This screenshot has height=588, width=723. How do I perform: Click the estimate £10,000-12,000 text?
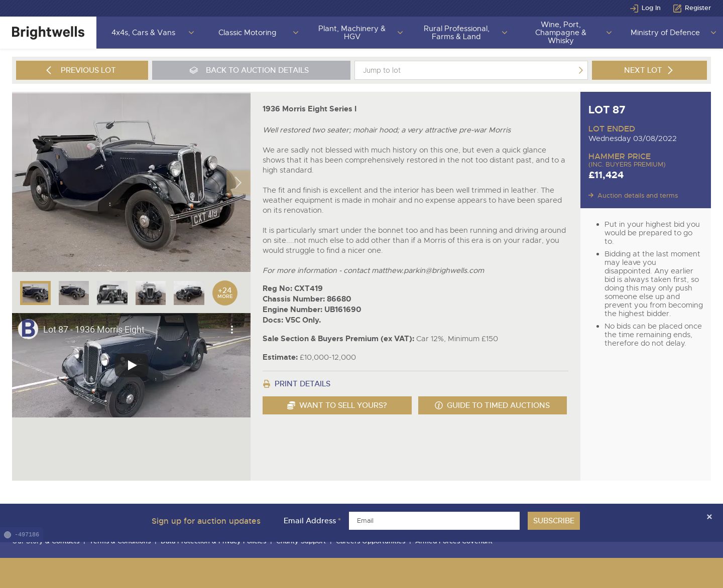[328, 357]
